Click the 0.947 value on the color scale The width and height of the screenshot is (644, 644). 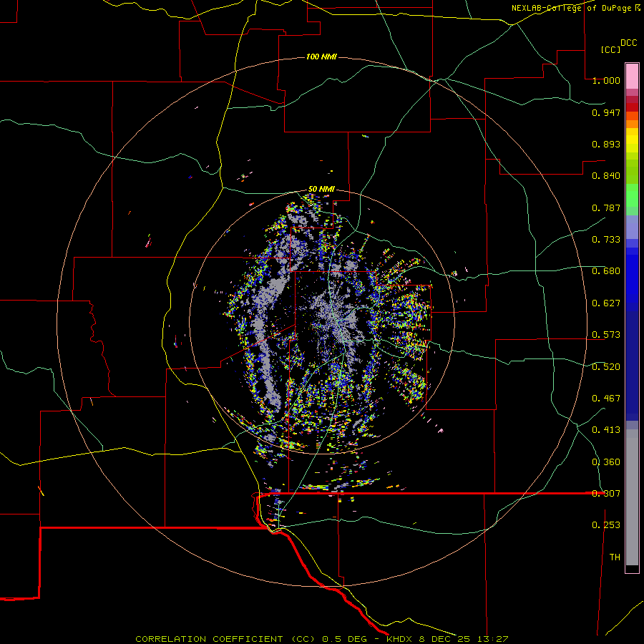606,112
